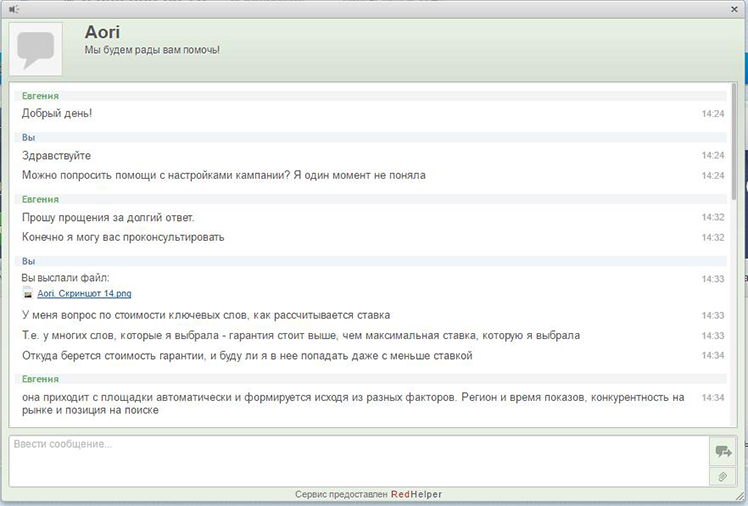Focus the Ввести сообщение input field
The width and height of the screenshot is (748, 506).
[x=359, y=460]
